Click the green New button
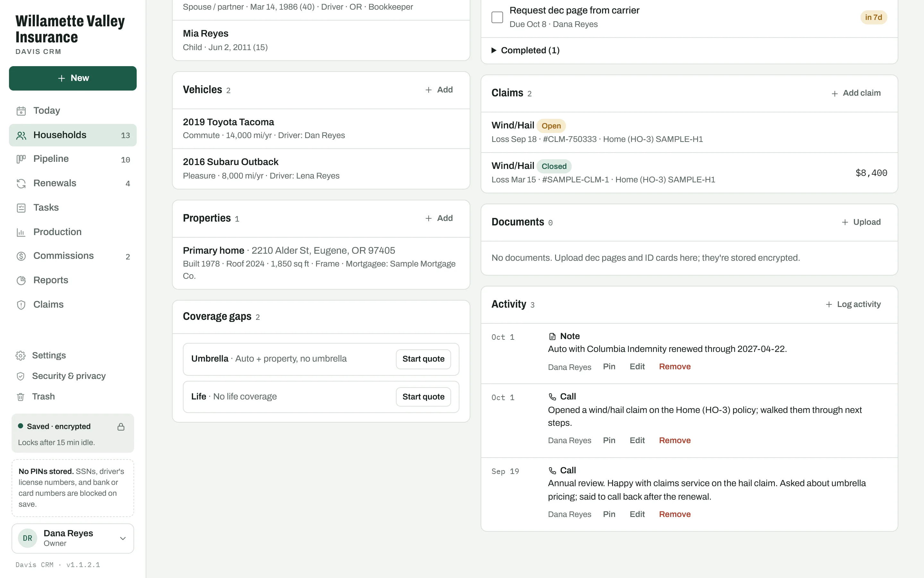Viewport: 924px width, 578px height. 73,78
